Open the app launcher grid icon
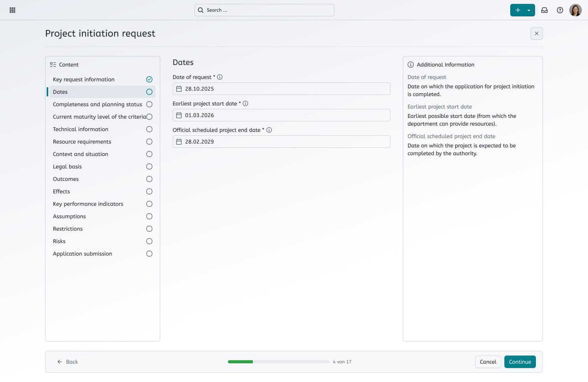The height and width of the screenshot is (382, 588). click(x=12, y=10)
